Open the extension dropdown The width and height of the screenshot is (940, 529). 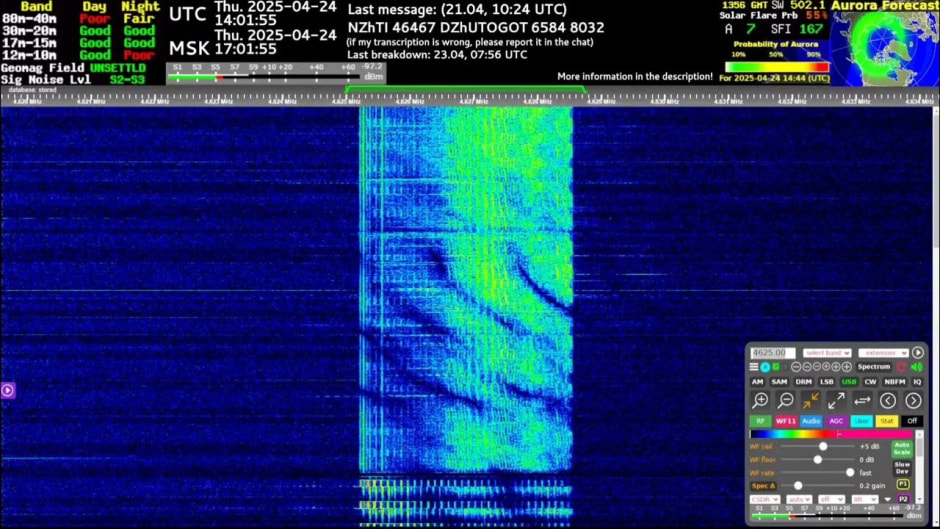882,353
